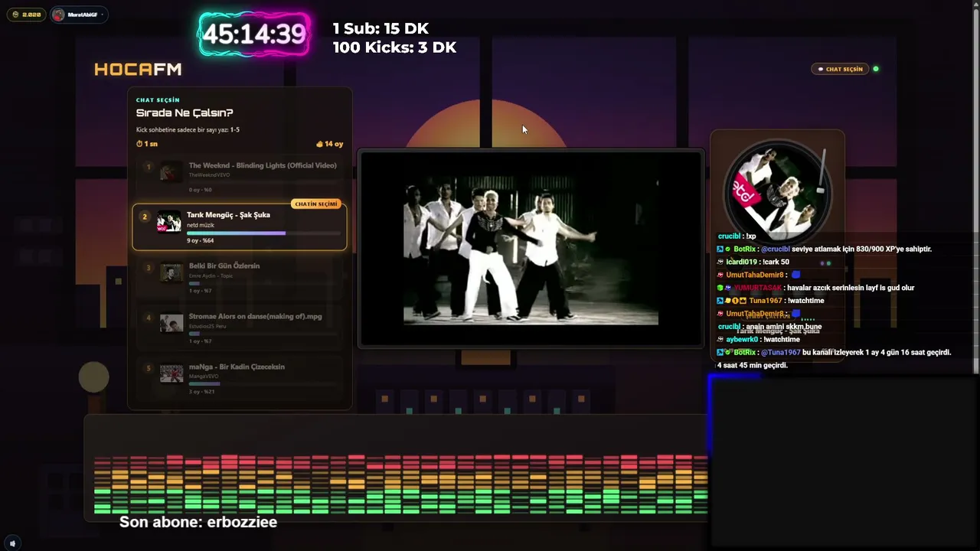Click the "Sırada Ne Çalsın?" heading

185,113
